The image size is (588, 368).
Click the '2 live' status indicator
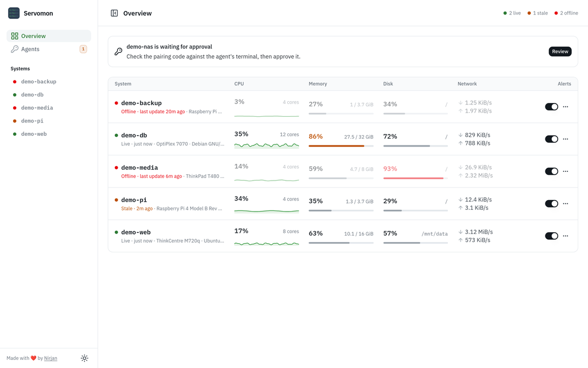click(512, 13)
